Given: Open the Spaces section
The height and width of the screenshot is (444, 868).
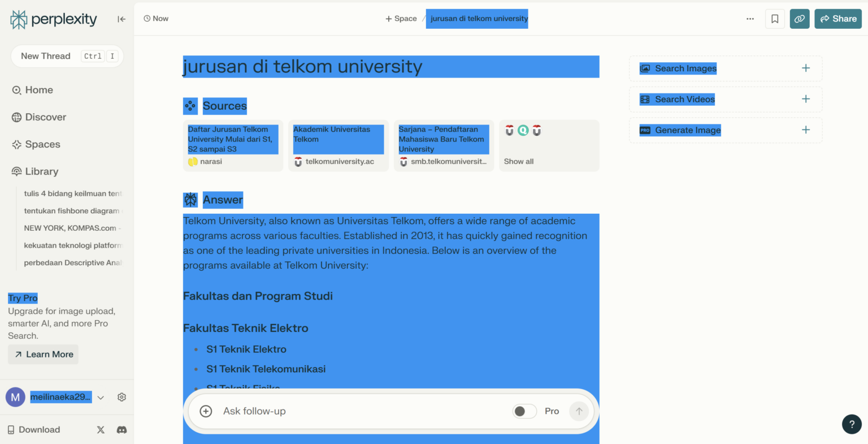Looking at the screenshot, I should pyautogui.click(x=42, y=144).
